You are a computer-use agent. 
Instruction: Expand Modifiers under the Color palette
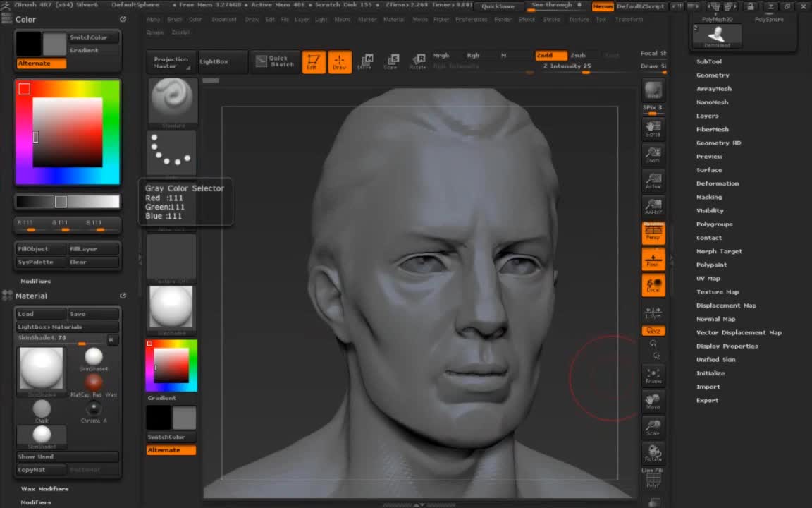(36, 281)
